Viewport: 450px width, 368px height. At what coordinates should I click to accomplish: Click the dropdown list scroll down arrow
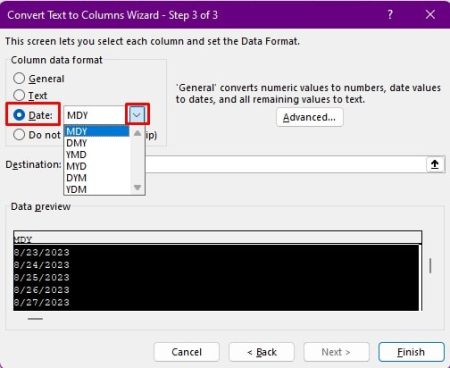137,188
